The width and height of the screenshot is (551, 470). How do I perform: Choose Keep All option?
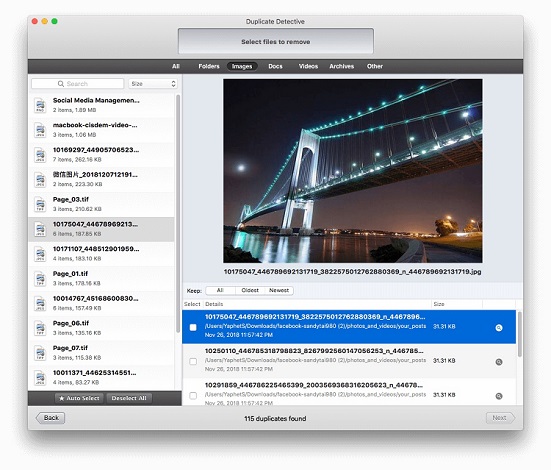tap(220, 290)
